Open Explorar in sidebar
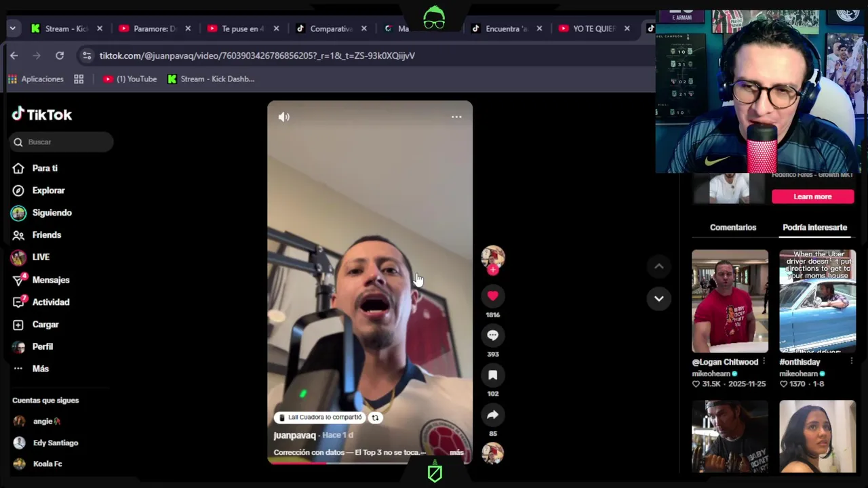Viewport: 868px width, 488px height. [x=48, y=190]
